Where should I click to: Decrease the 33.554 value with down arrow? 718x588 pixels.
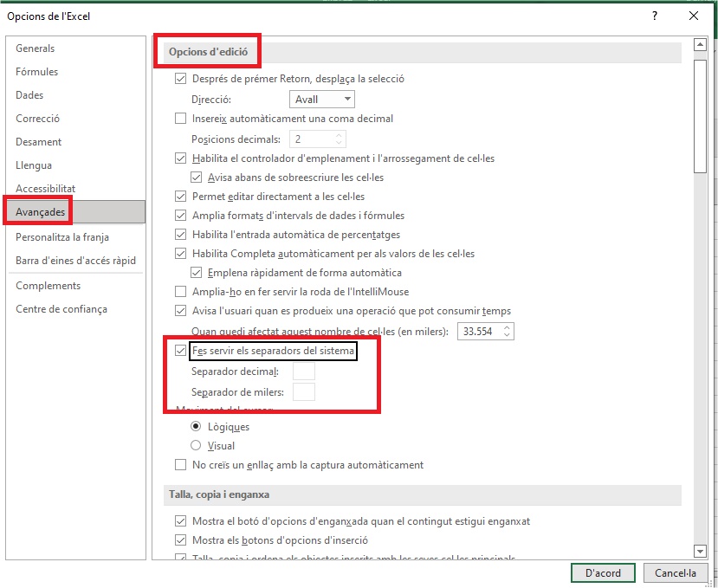[507, 335]
